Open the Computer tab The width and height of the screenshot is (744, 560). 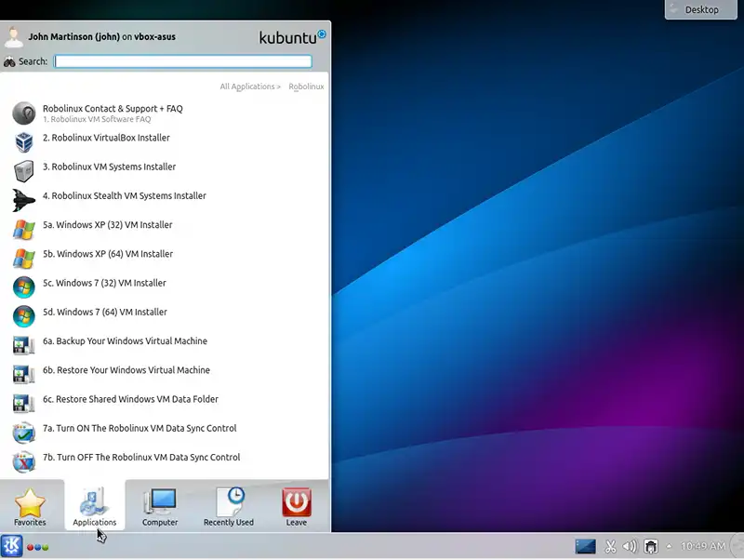tap(160, 507)
